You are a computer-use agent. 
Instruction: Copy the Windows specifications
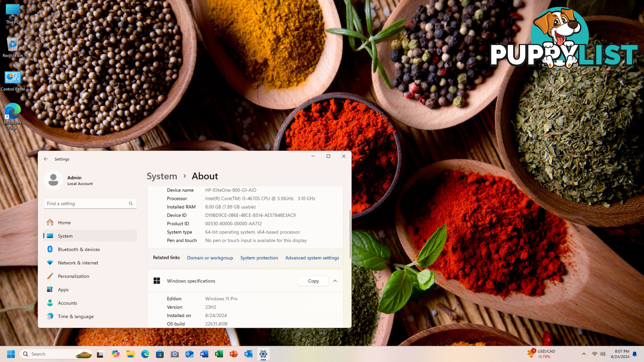click(313, 281)
